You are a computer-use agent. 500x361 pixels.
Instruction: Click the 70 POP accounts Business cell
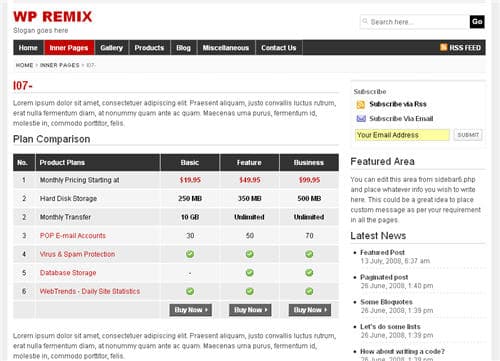click(x=309, y=236)
